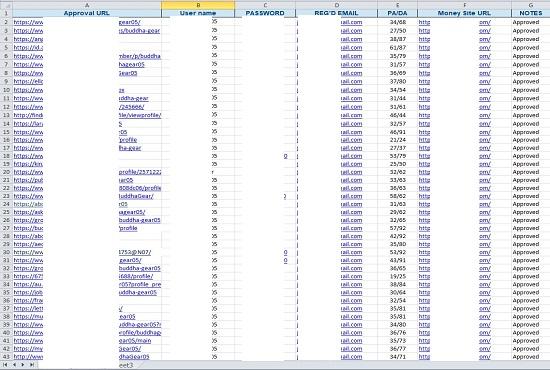Screen dimensions: 550x370
Task: Select row 2 by its row number
Action: tap(6, 22)
